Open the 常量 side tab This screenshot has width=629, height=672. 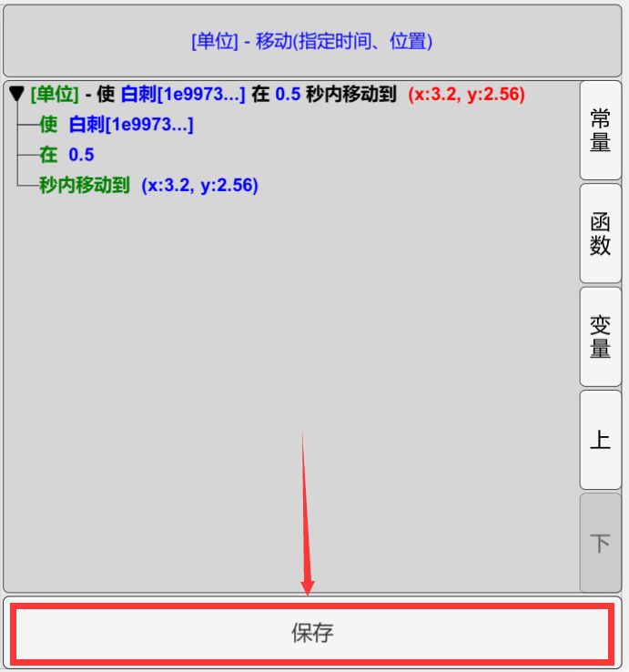tap(600, 132)
